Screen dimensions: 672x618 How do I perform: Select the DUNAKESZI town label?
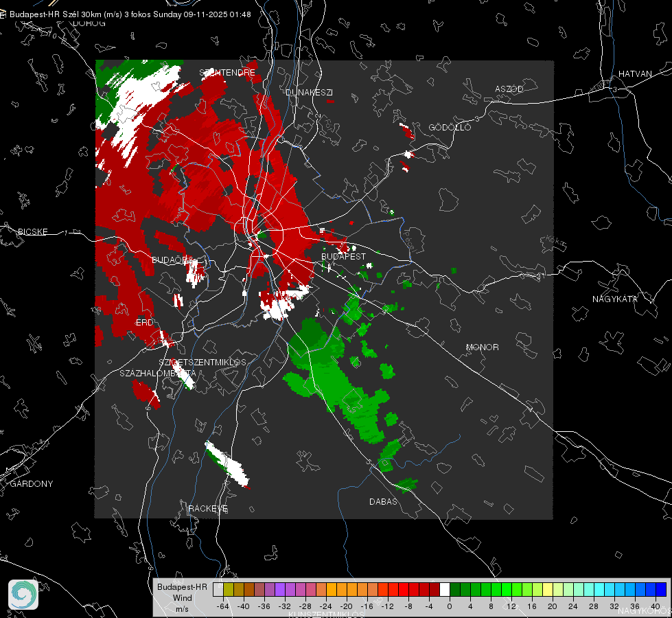(309, 92)
